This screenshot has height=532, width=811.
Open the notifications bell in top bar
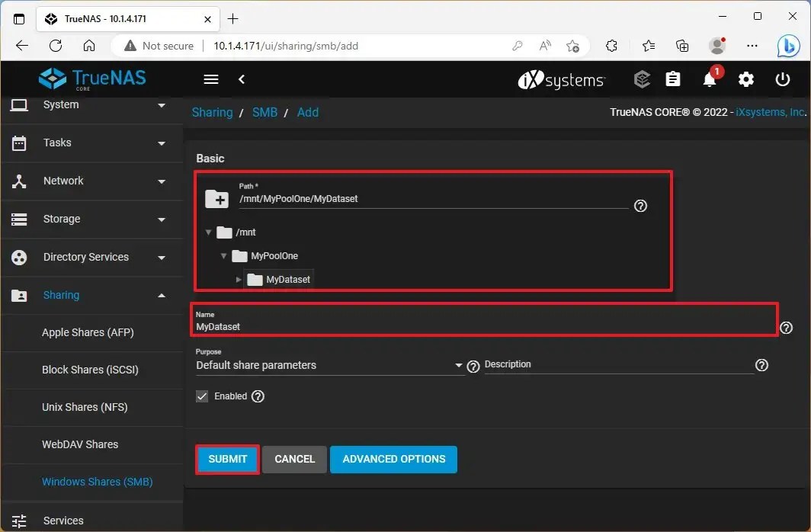click(x=710, y=79)
